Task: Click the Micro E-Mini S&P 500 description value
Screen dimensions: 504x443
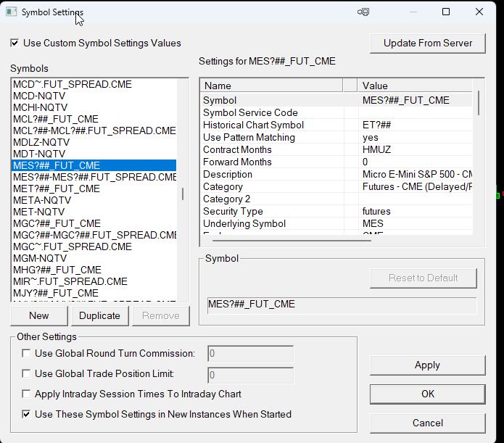Action: coord(417,174)
